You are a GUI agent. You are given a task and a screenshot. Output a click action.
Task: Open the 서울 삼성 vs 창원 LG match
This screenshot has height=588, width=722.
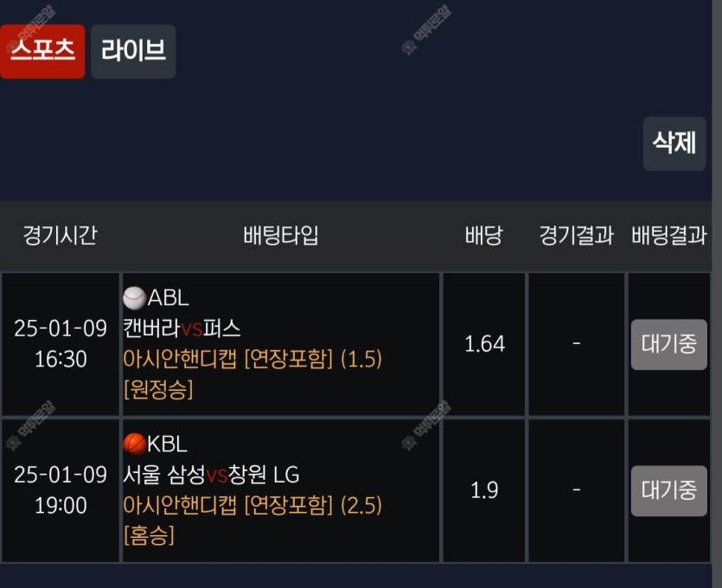click(212, 475)
